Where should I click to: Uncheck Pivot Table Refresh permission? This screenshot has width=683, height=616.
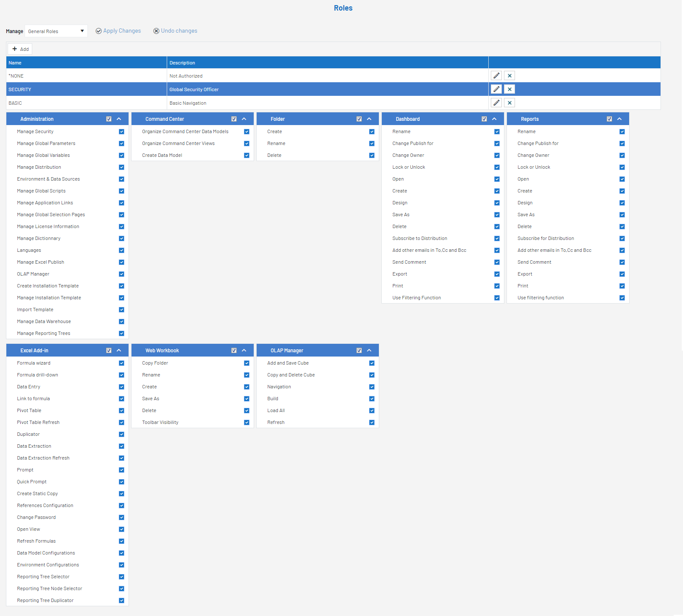tap(121, 423)
